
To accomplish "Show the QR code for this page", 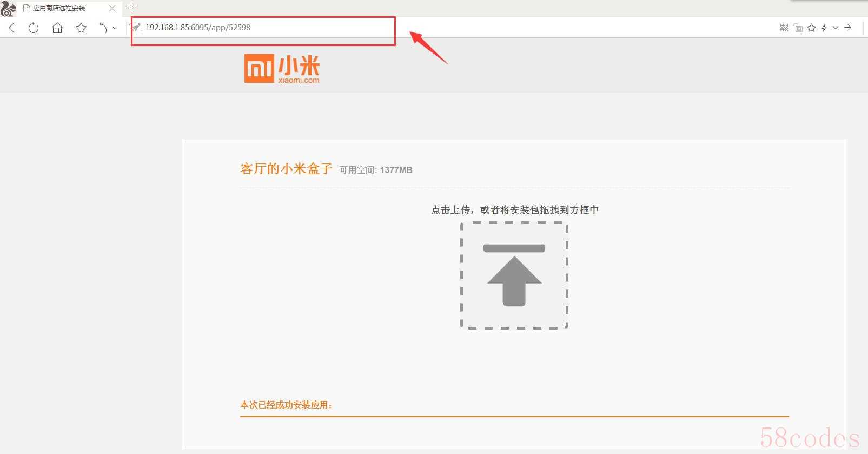I will [x=784, y=28].
